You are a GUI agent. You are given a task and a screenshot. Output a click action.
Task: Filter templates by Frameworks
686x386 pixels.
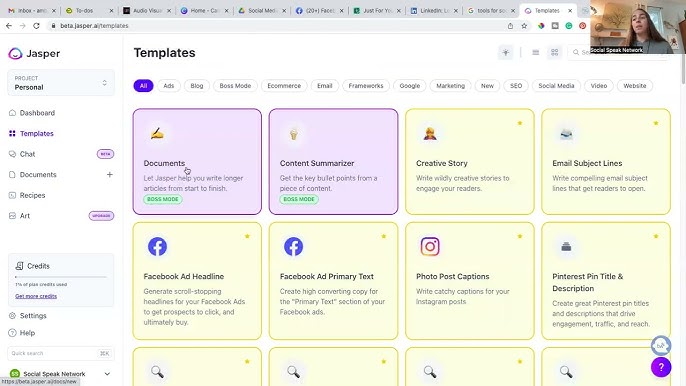click(366, 86)
